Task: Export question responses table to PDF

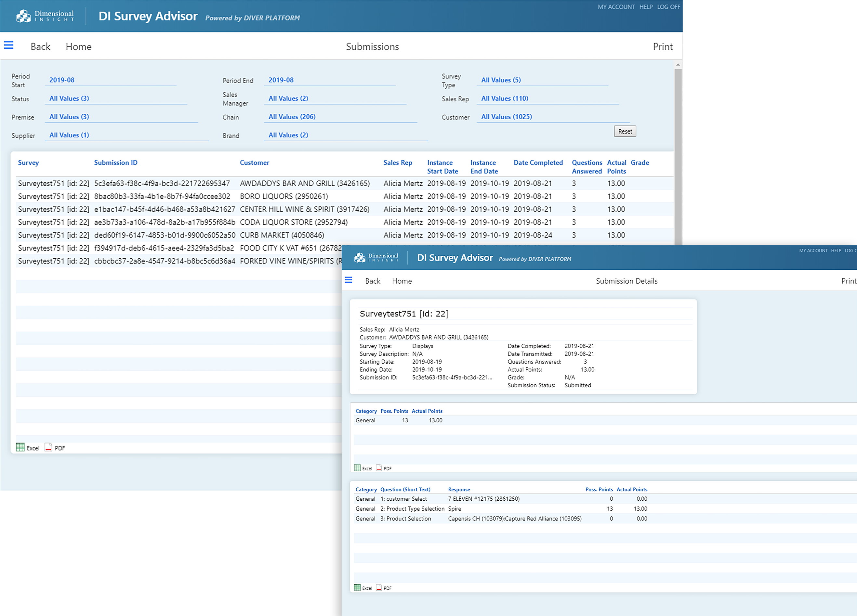Action: click(384, 588)
